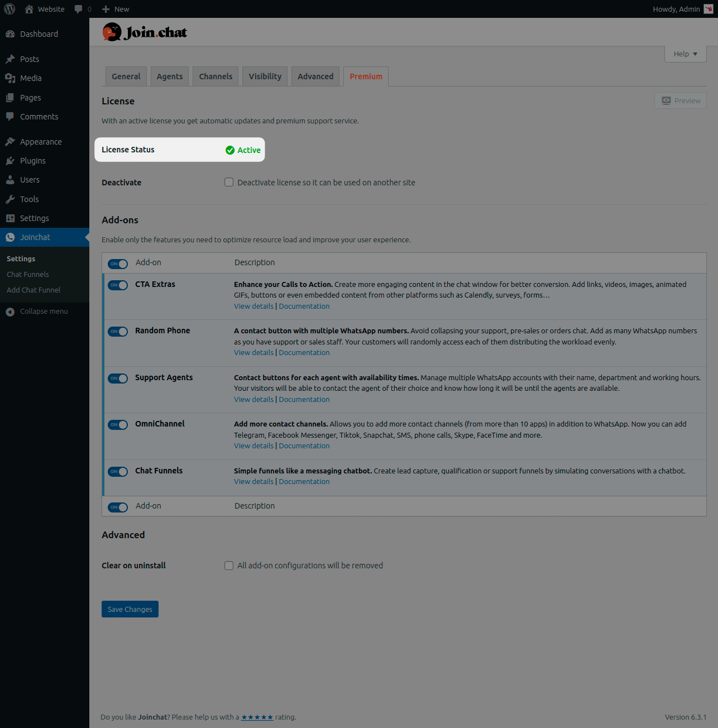Screen dimensions: 718x728
Task: Enable Clear on uninstall checkbox
Action: pyautogui.click(x=229, y=566)
